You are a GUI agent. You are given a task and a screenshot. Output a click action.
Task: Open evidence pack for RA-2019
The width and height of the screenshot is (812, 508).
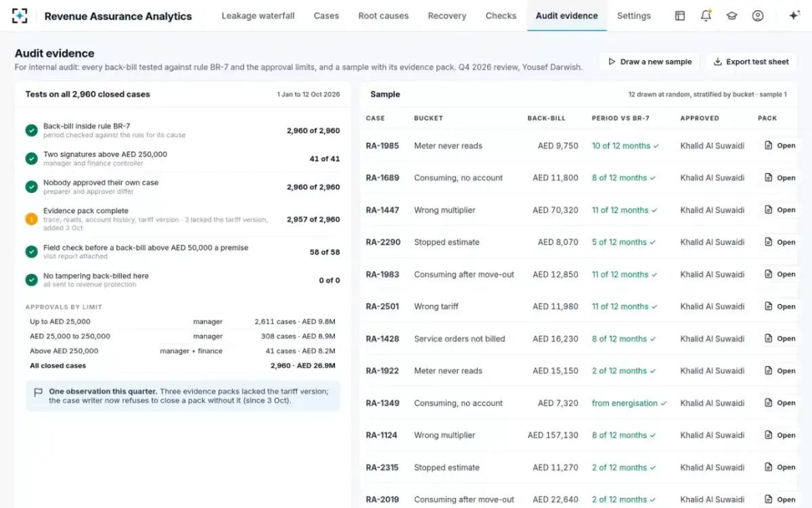(780, 499)
